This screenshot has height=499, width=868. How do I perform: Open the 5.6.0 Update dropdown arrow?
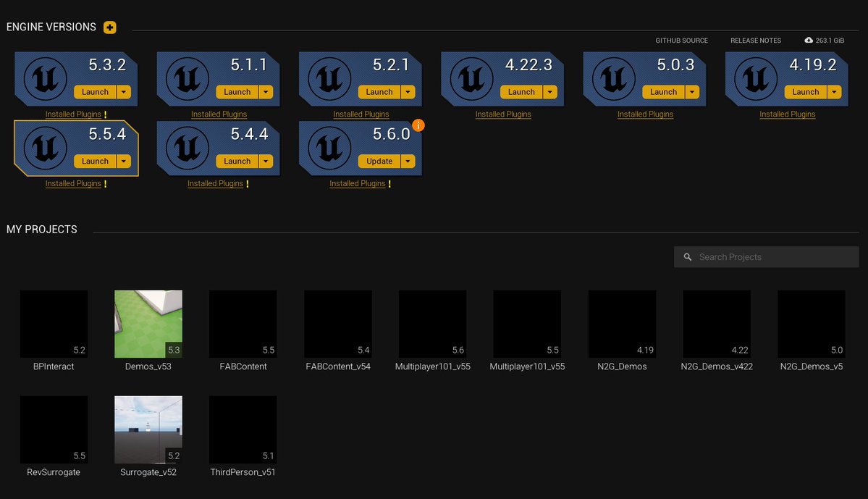point(408,162)
